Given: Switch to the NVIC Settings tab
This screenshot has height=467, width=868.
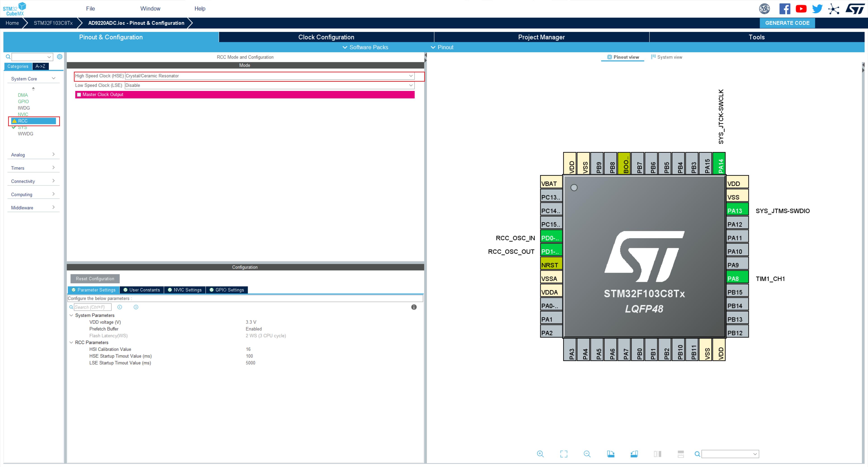Looking at the screenshot, I should pyautogui.click(x=185, y=290).
